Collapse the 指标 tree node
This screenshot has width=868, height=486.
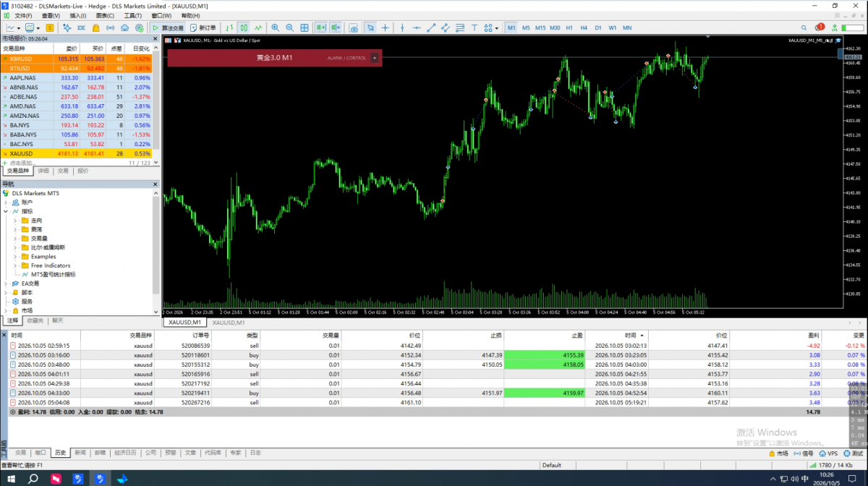coord(6,211)
